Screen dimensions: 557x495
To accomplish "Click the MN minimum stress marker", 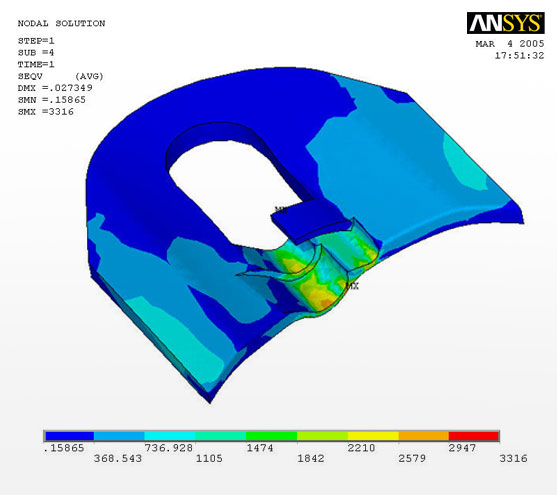I will (x=281, y=210).
